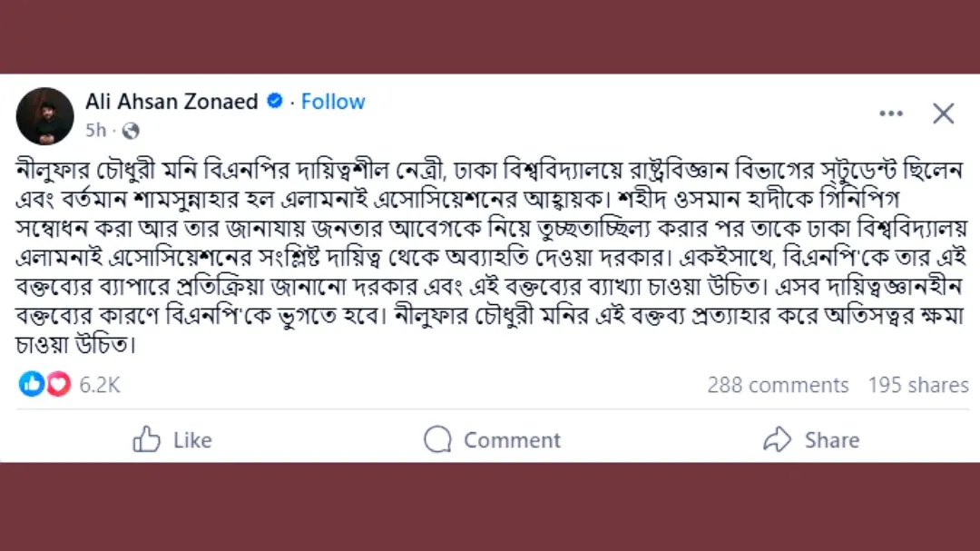View the 195 shares list

[x=915, y=384]
